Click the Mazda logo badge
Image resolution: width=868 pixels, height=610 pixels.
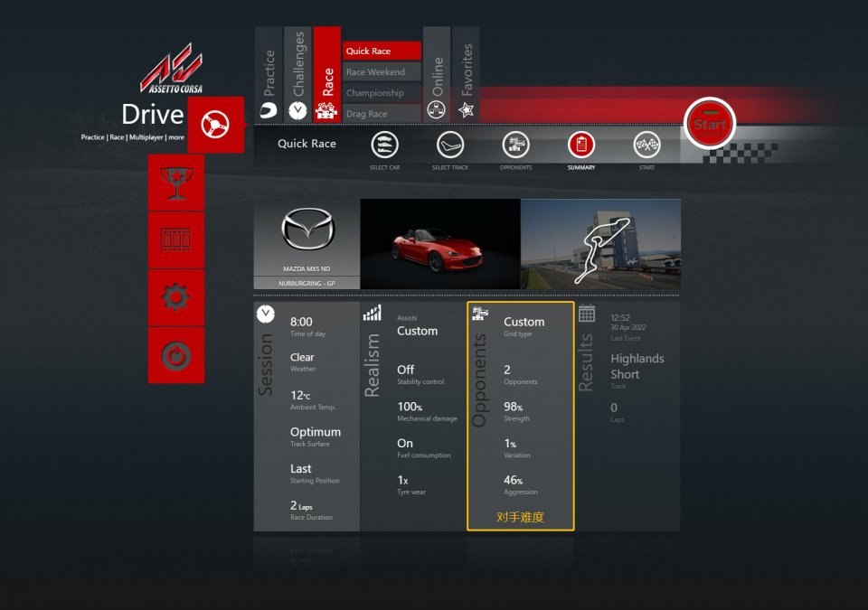tap(307, 230)
